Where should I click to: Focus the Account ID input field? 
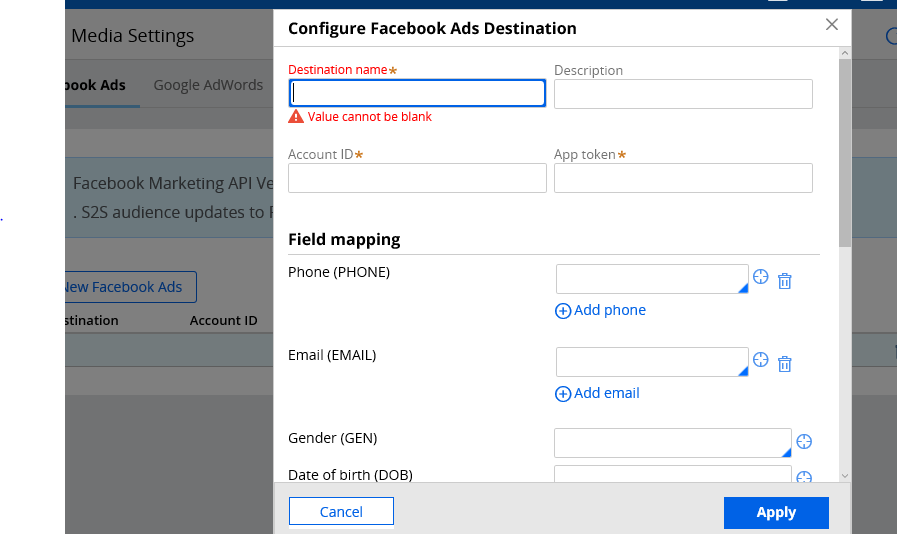[417, 178]
